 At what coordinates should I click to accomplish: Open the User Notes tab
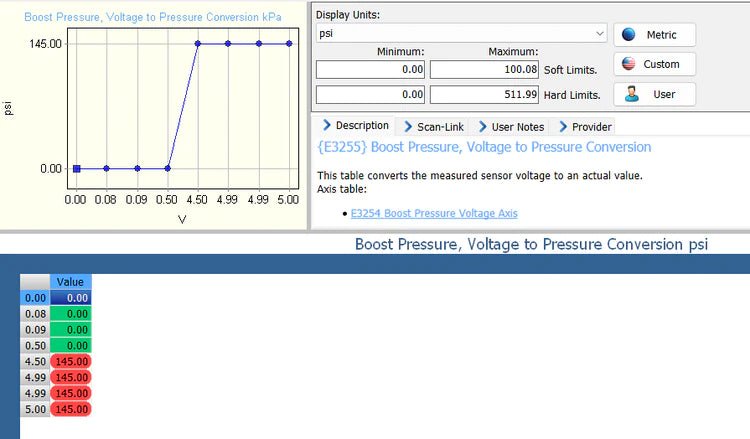(517, 127)
